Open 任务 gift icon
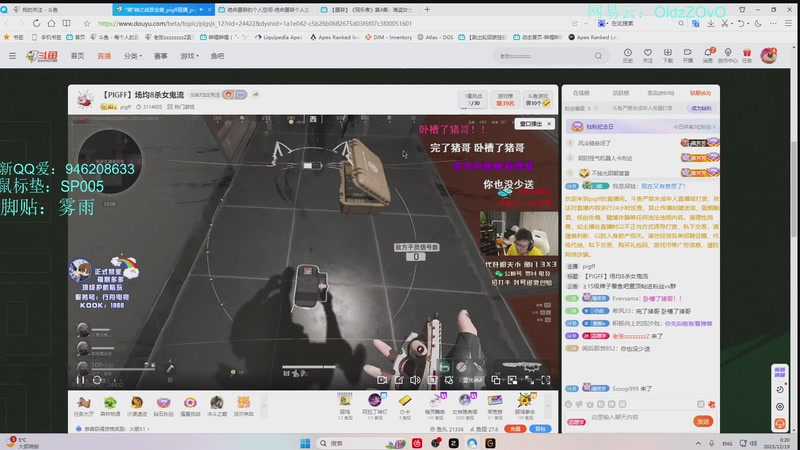 pos(747,56)
